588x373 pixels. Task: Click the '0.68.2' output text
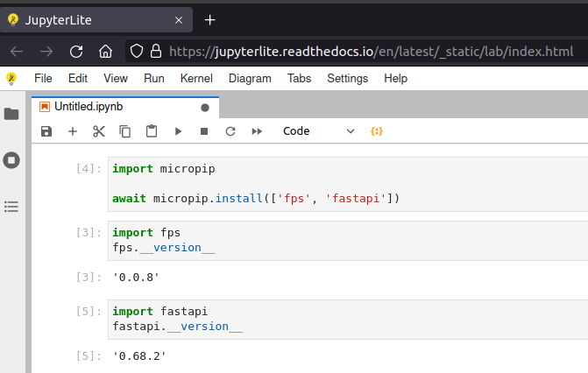(139, 356)
